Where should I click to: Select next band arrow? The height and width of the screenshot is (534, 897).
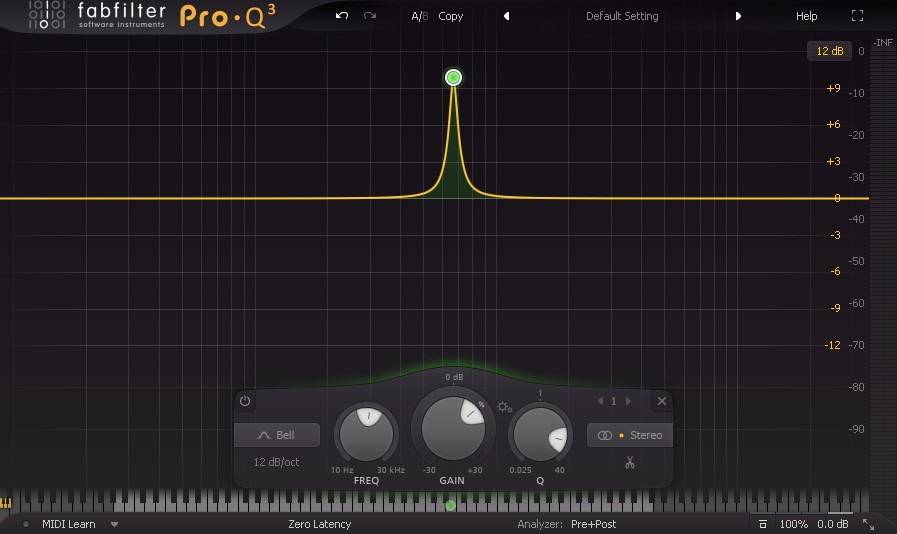(x=628, y=401)
